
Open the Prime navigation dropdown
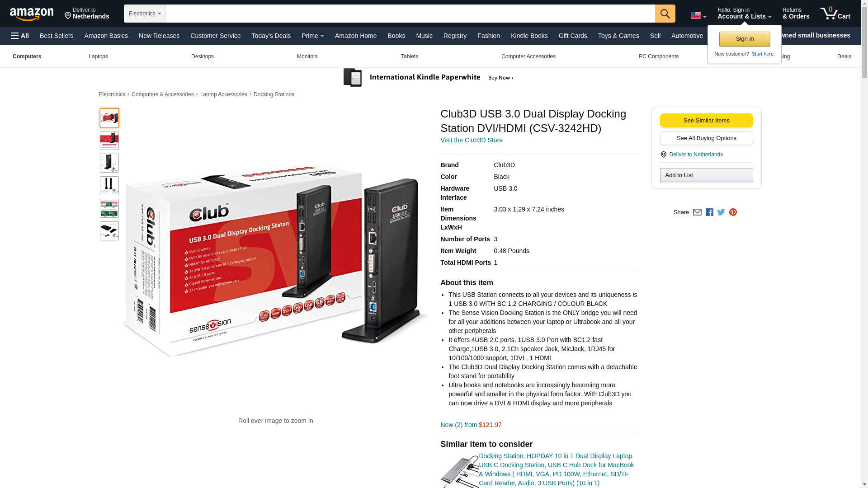point(313,36)
